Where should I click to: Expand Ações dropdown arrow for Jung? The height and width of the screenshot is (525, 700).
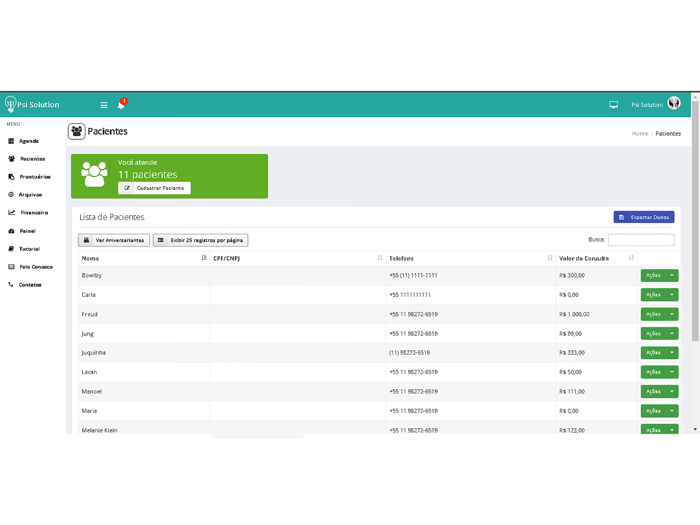672,333
